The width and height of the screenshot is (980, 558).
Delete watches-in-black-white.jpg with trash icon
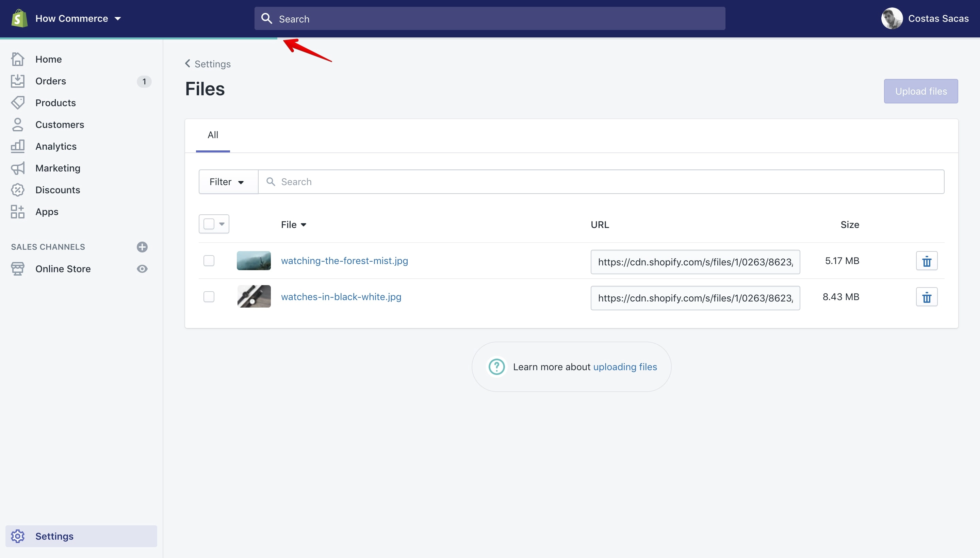click(x=927, y=297)
